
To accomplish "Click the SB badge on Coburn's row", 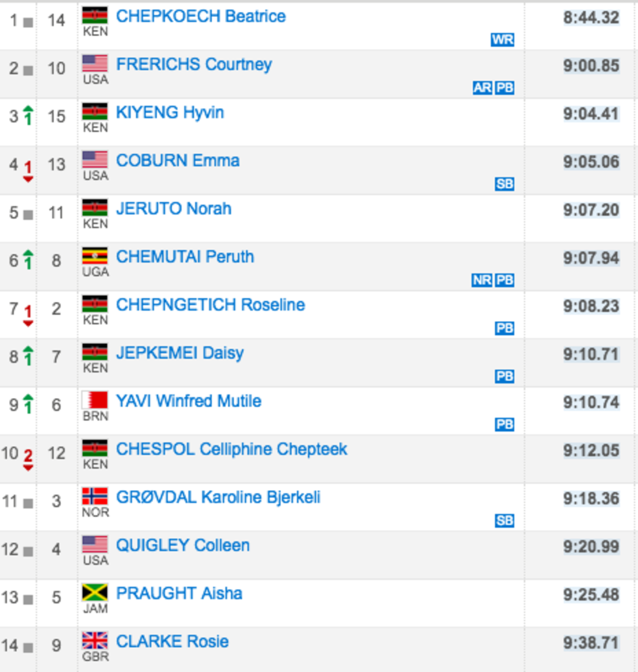I will 504,184.
